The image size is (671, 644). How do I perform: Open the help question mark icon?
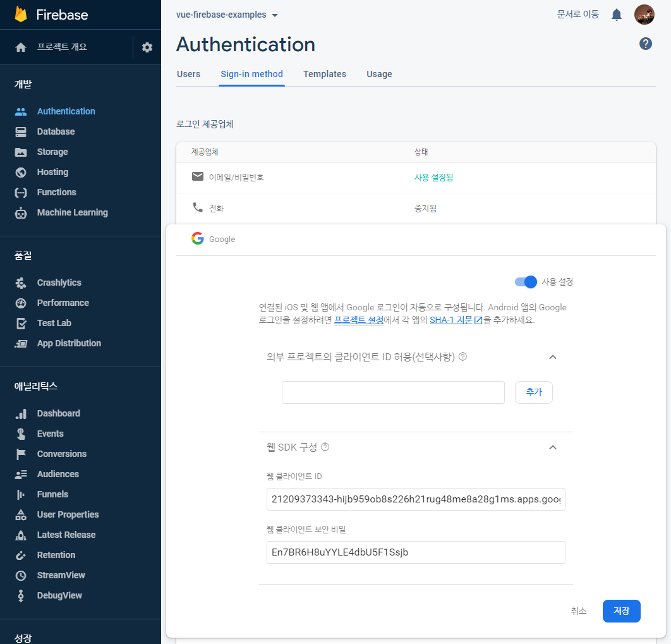coord(645,44)
